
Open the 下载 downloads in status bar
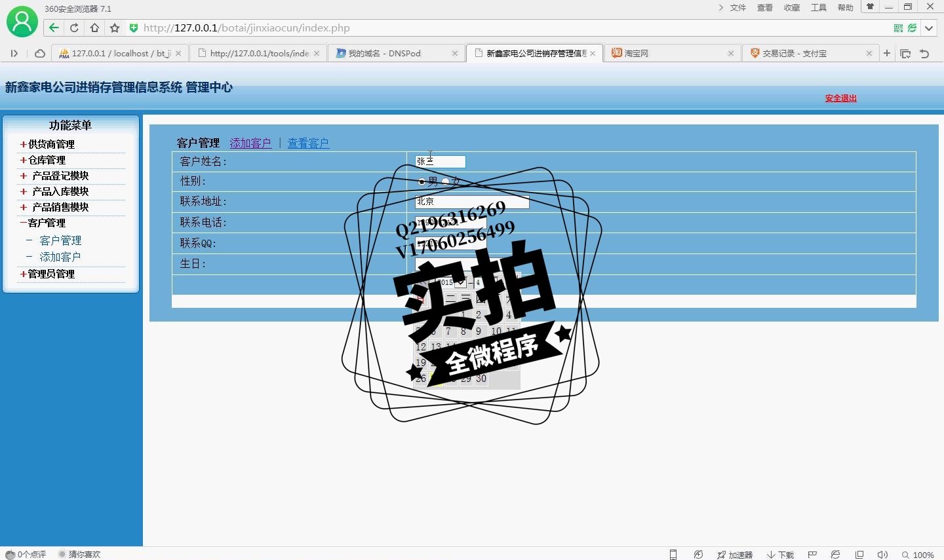coord(780,555)
